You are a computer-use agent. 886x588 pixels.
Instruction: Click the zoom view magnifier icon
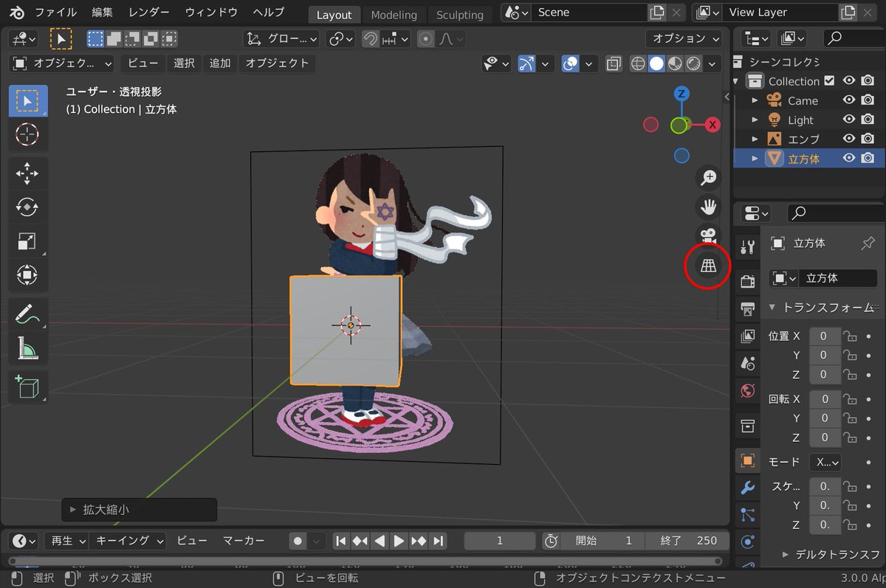708,177
